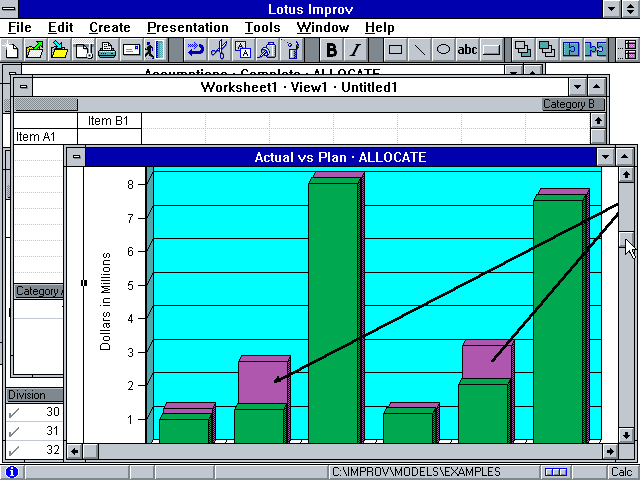Click the Category A tile in Worksheet1
This screenshot has width=640, height=480.
[x=39, y=291]
